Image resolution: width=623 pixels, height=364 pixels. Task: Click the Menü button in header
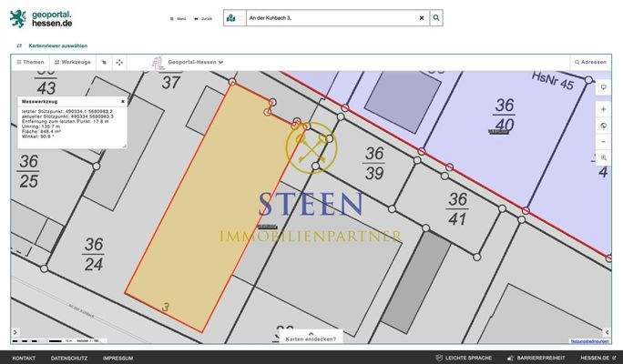[x=178, y=18]
